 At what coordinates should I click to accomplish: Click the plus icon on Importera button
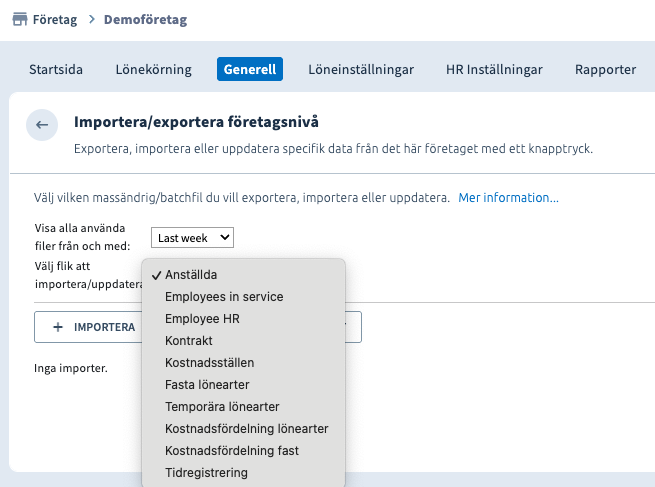58,327
